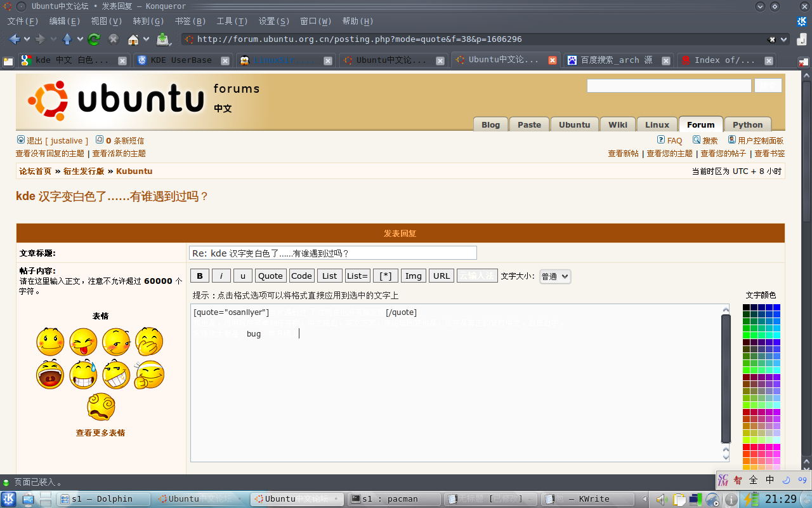Click the forum header search field
Image resolution: width=812 pixels, height=508 pixels.
669,86
